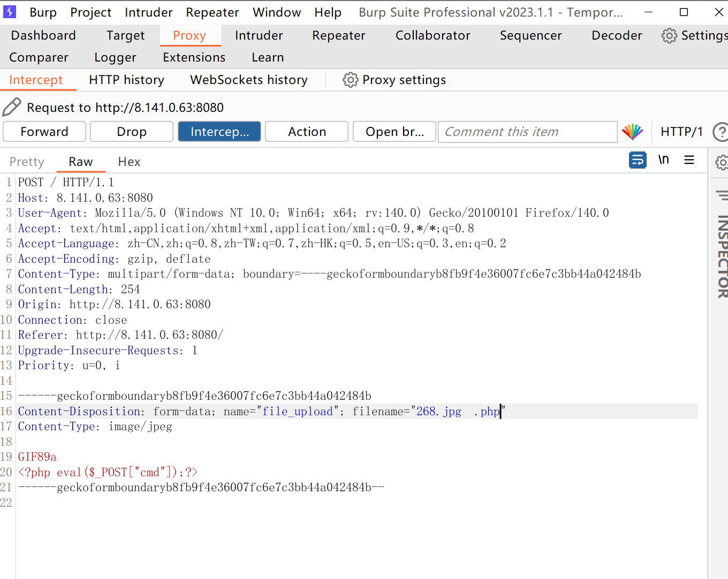Toggle the word wrap icon
This screenshot has width=728, height=579.
[638, 160]
